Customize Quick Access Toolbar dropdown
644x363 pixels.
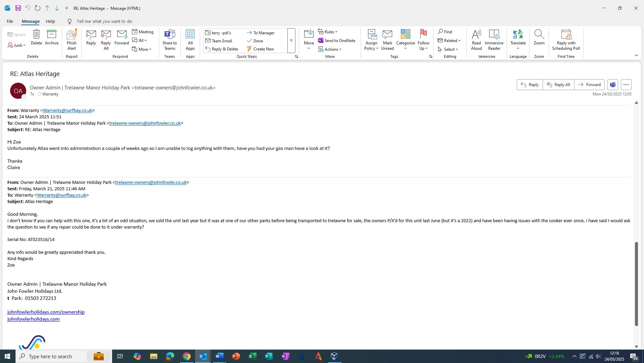pyautogui.click(x=66, y=8)
